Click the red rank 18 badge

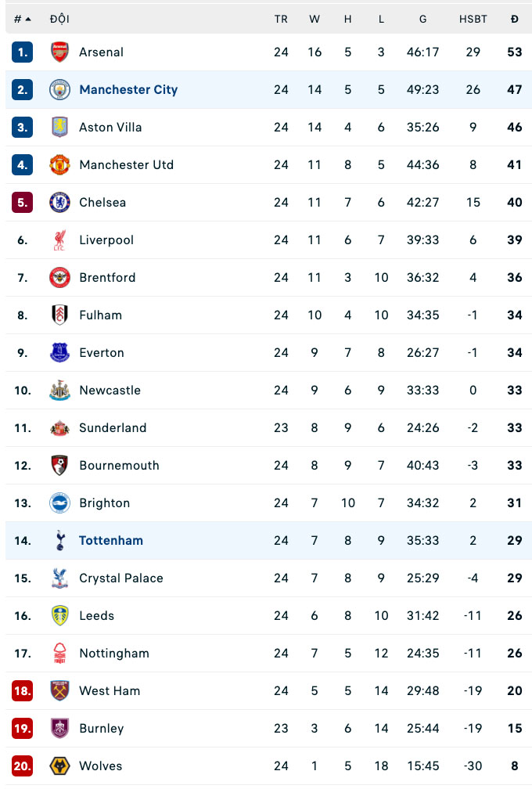tap(22, 691)
